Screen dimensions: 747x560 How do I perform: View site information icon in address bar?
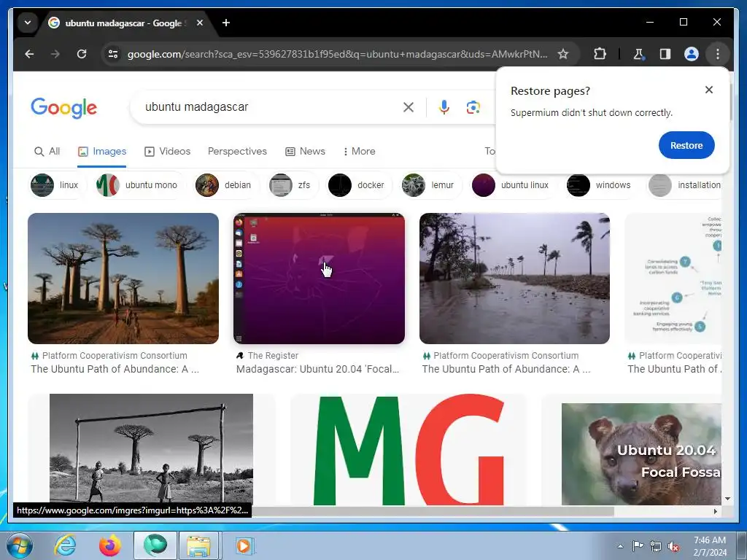pos(113,54)
